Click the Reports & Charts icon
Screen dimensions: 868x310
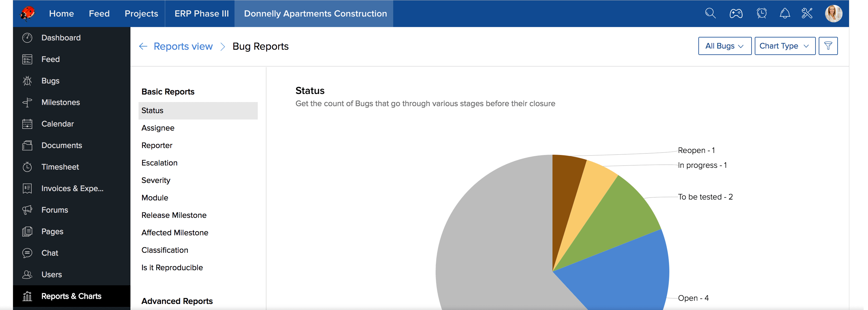point(27,296)
